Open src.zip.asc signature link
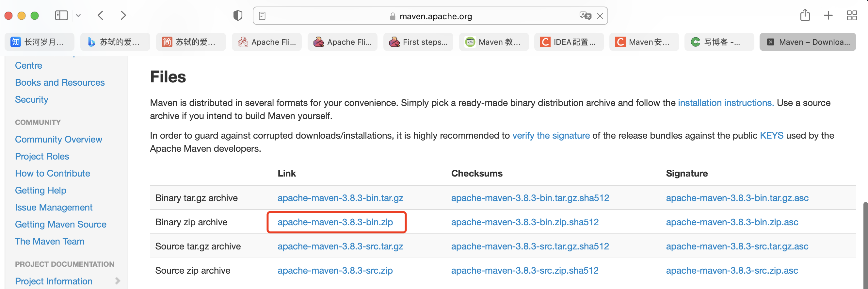 click(x=732, y=271)
